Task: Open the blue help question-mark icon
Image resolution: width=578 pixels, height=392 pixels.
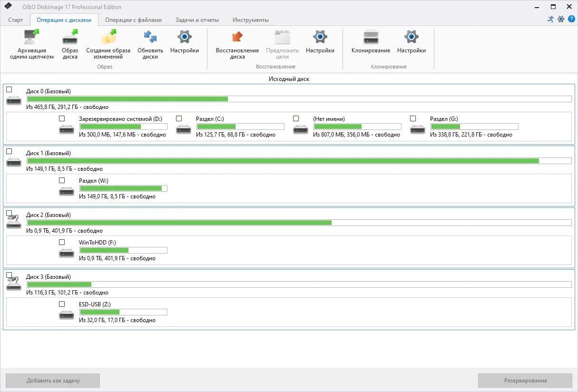Action: coord(571,19)
